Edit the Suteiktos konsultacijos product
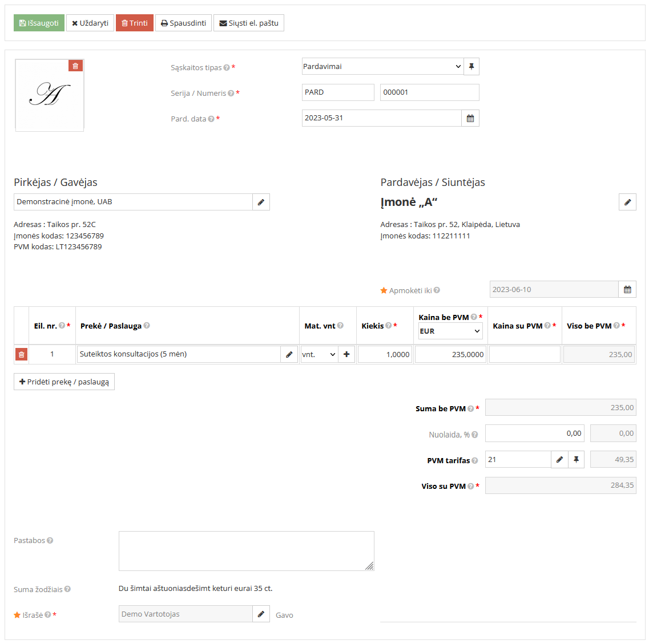This screenshot has width=649, height=644. 289,354
